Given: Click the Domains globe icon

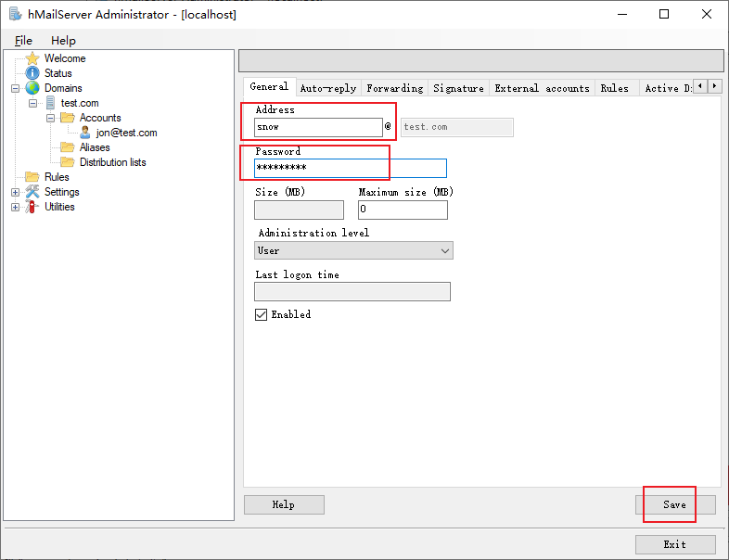Looking at the screenshot, I should (32, 88).
